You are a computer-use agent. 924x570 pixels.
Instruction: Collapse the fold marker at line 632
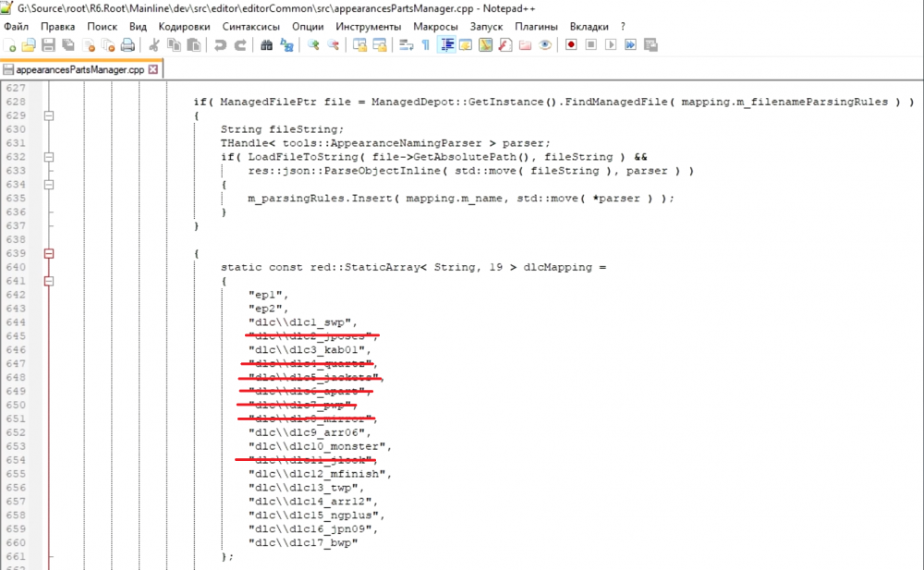50,157
